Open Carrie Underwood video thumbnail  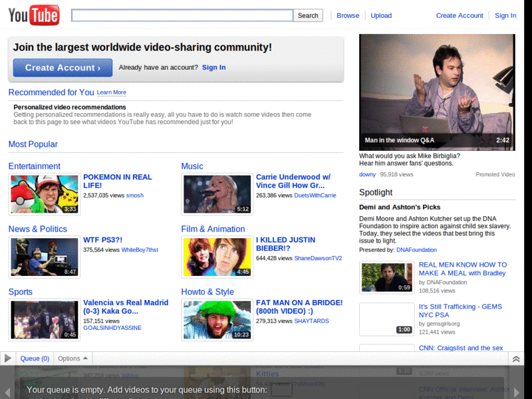tap(217, 194)
